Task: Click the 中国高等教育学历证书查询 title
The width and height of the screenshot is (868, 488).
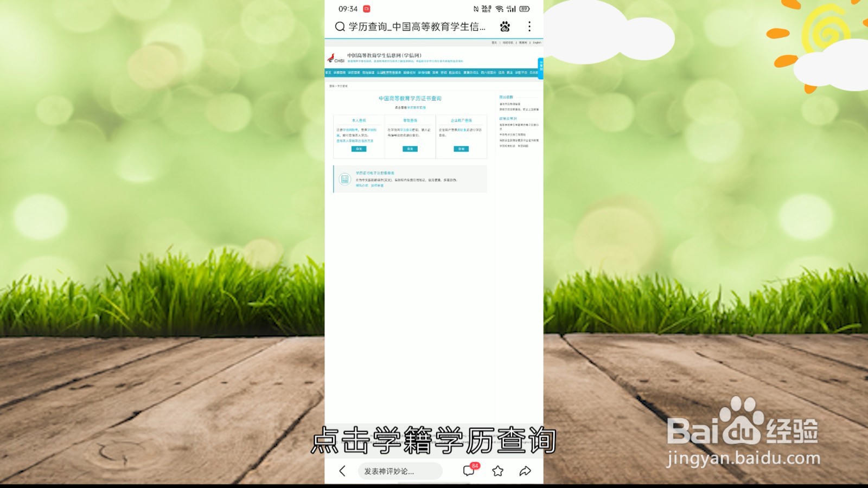Action: pyautogui.click(x=410, y=98)
